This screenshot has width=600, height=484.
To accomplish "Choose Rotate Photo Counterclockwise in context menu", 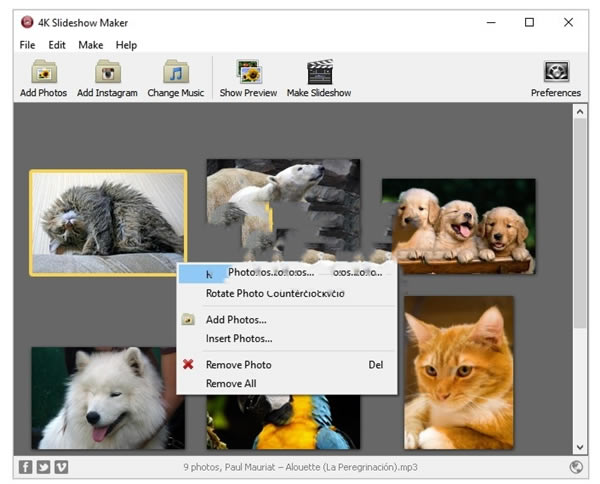I will (x=275, y=293).
